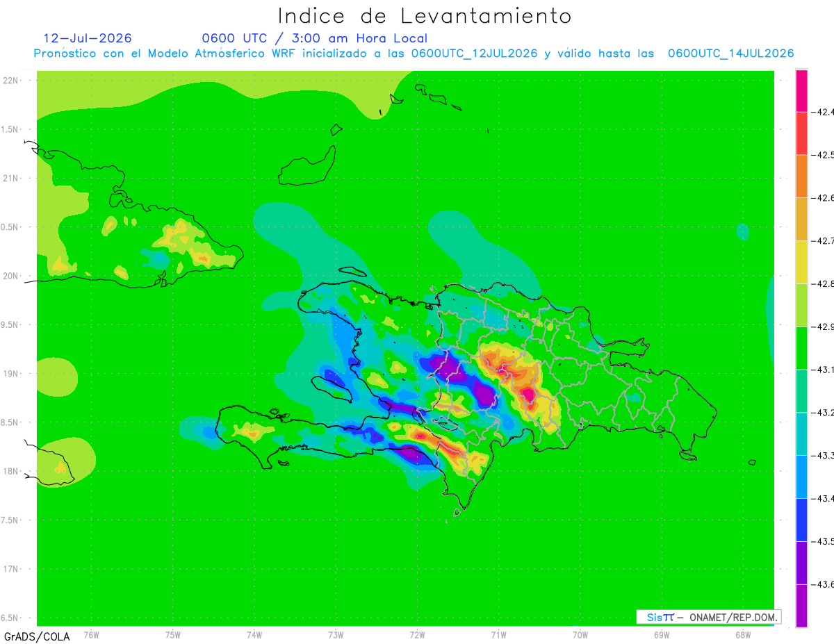Image resolution: width=834 pixels, height=644 pixels.
Task: Click the '74W' longitude label
Action: pyautogui.click(x=254, y=634)
